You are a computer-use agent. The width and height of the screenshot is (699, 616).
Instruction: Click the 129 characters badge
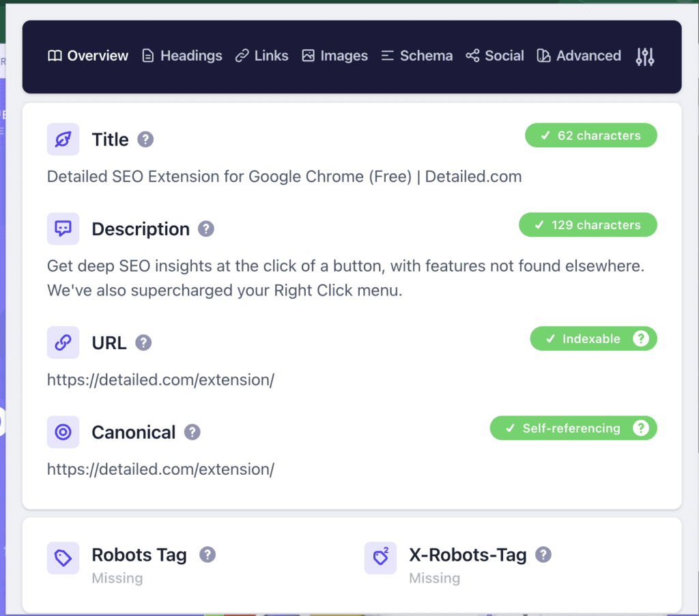(588, 225)
